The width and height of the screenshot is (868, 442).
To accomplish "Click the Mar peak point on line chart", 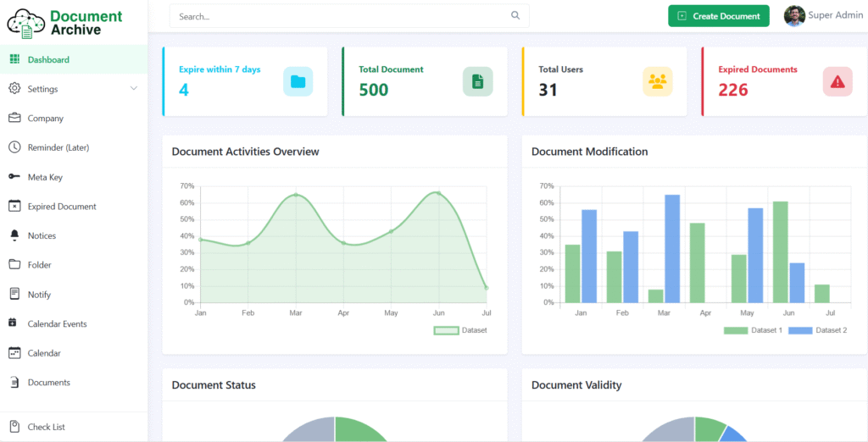I will (x=296, y=195).
